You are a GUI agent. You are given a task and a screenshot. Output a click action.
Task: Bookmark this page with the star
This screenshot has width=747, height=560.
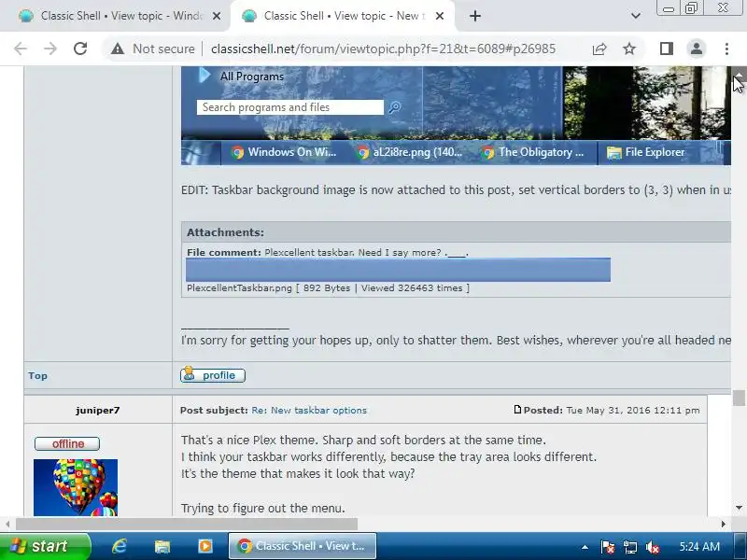coord(629,49)
